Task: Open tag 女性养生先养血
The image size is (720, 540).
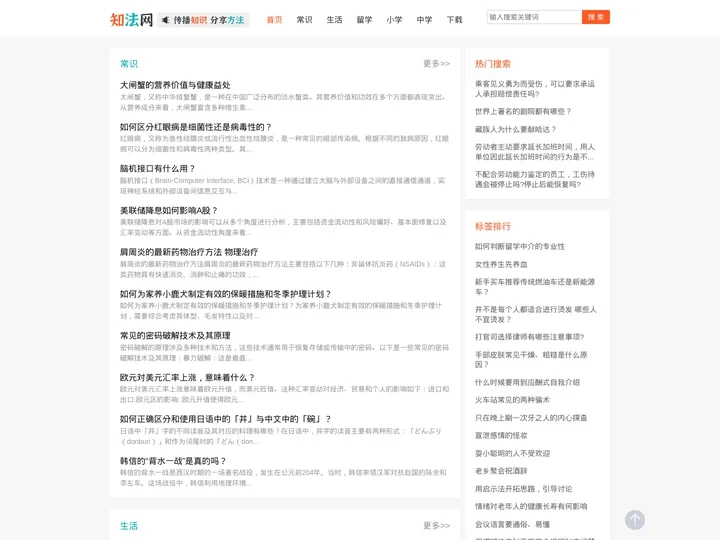Action: click(501, 264)
